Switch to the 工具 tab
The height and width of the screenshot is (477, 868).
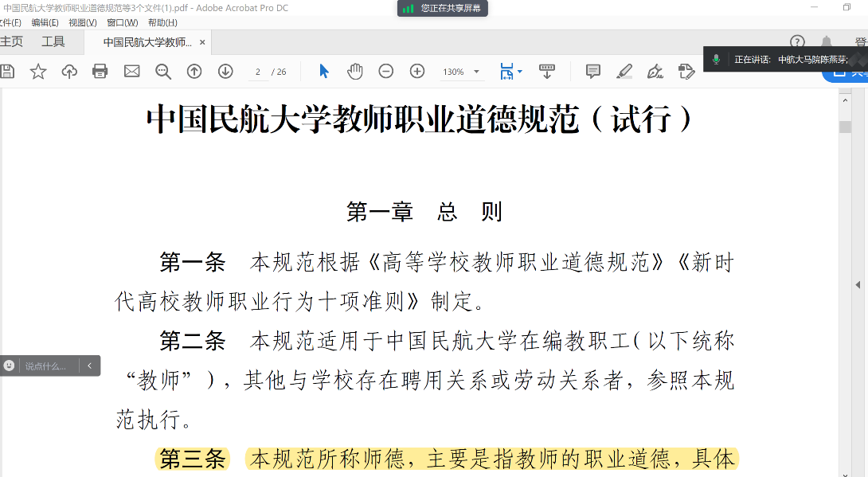click(x=53, y=42)
